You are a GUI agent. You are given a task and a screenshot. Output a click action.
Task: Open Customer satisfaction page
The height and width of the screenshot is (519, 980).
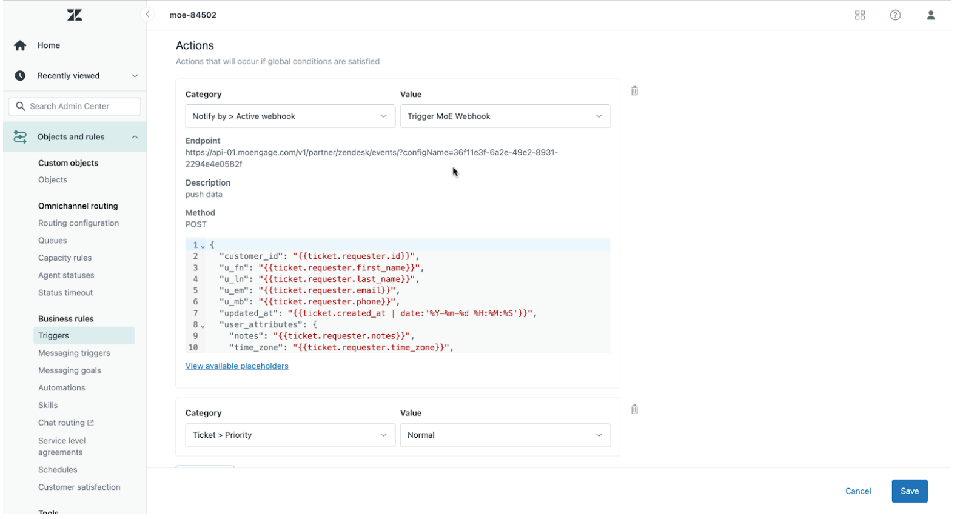[79, 487]
